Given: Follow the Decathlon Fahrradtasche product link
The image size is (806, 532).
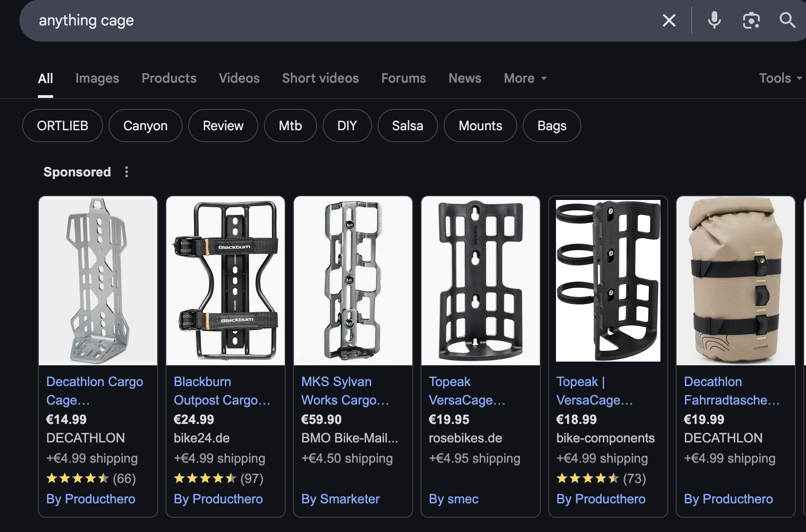Looking at the screenshot, I should (732, 391).
